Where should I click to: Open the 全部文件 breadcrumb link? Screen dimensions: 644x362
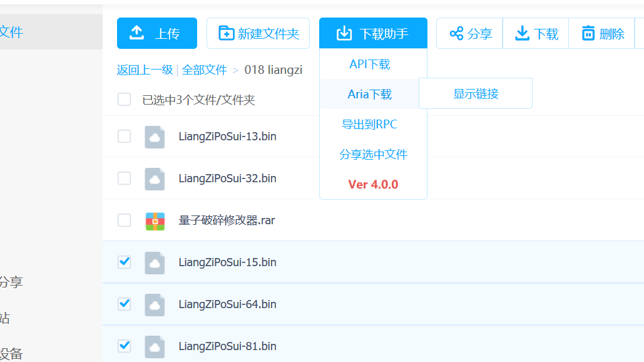coord(204,70)
